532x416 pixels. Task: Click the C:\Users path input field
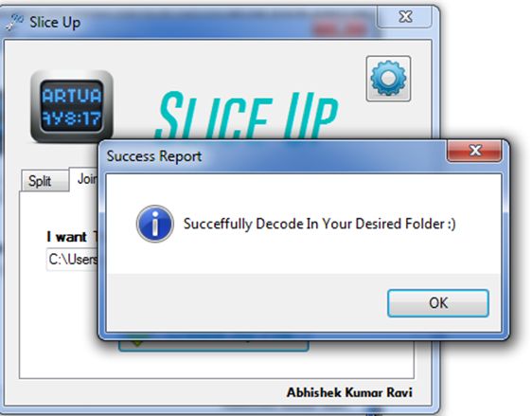click(72, 260)
